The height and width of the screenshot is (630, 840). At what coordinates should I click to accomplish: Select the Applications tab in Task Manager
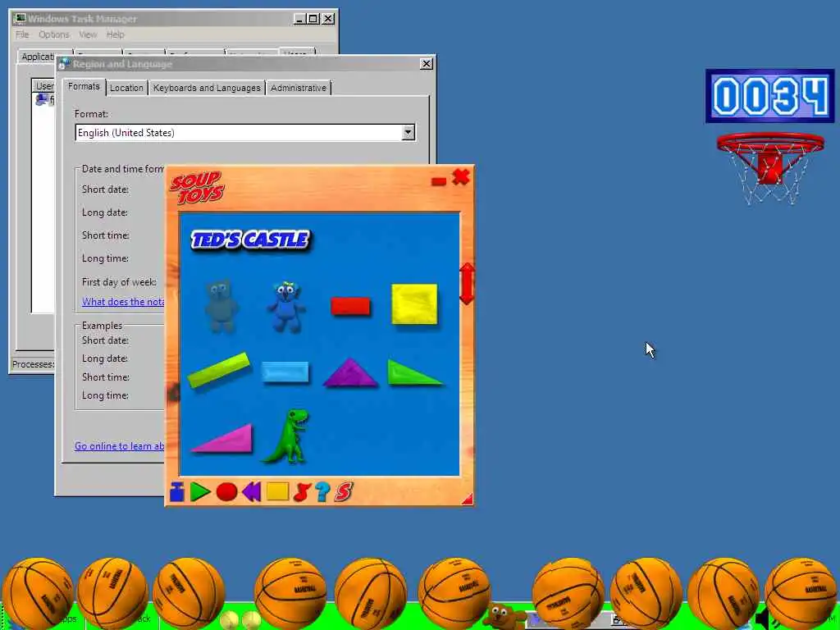(38, 57)
